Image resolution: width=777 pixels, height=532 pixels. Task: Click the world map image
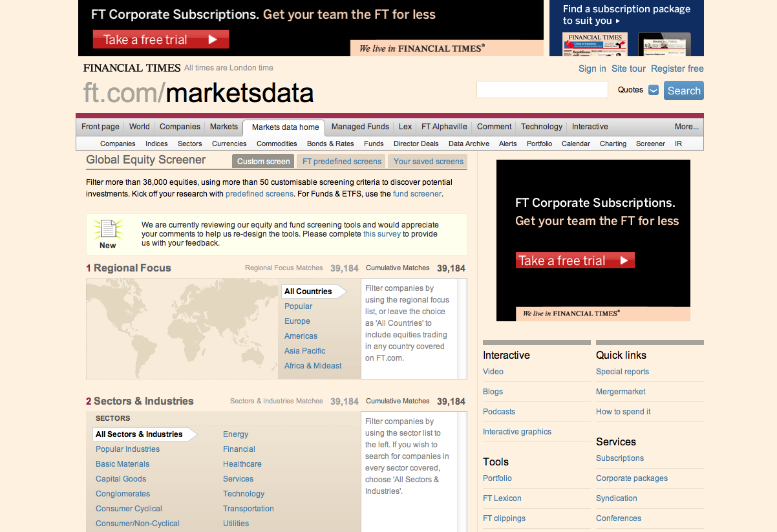pos(183,328)
